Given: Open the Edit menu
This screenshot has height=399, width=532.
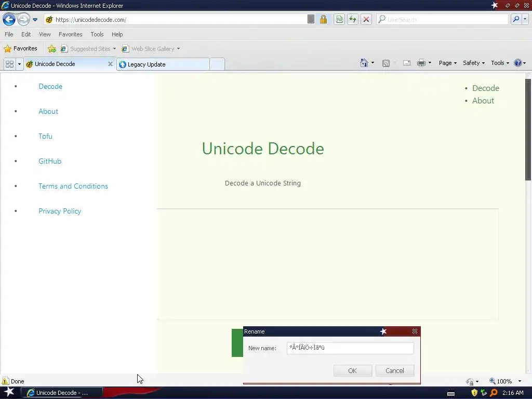Looking at the screenshot, I should 26,34.
